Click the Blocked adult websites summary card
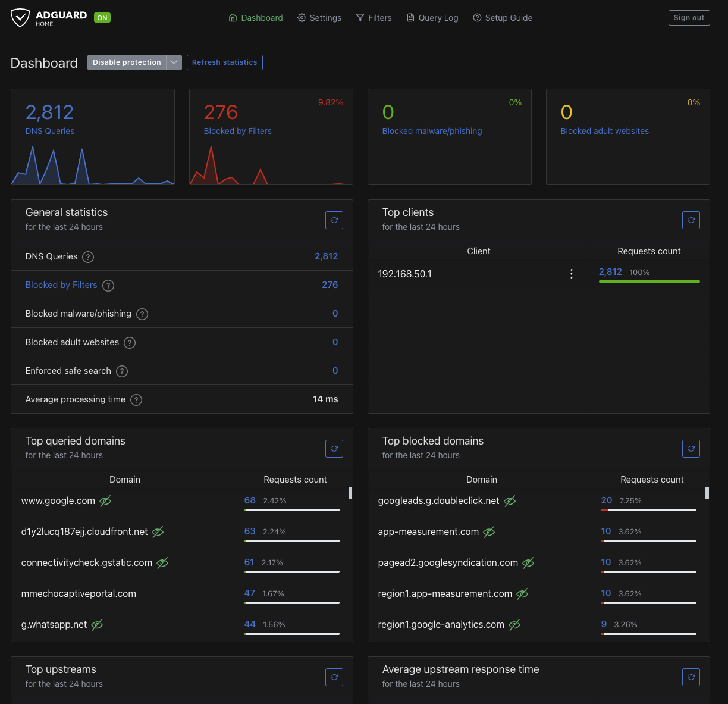Image resolution: width=728 pixels, height=704 pixels. [628, 137]
